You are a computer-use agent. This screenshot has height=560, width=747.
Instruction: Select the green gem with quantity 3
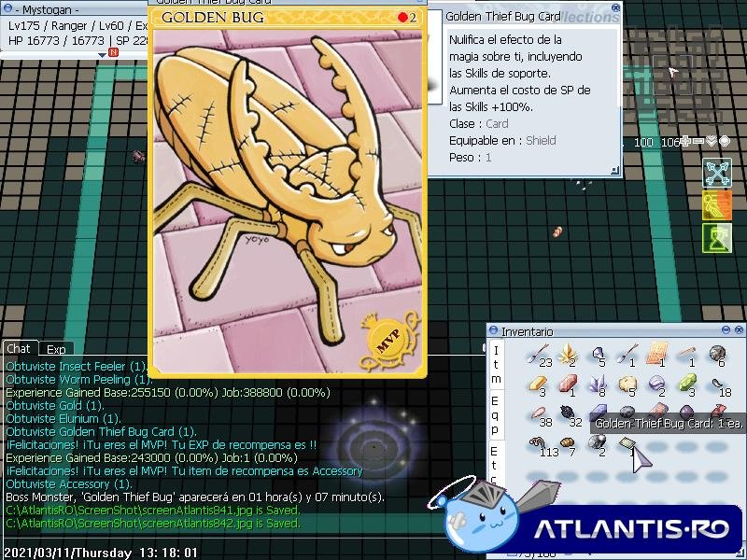686,385
